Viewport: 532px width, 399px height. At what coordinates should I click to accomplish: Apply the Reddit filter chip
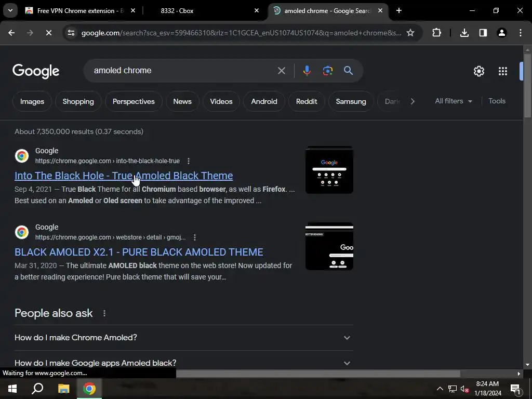[x=307, y=101]
